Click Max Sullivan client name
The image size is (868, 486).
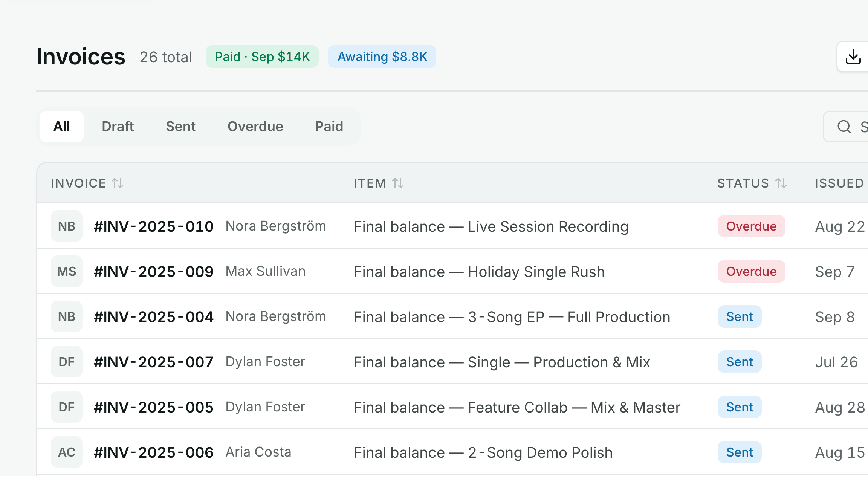266,271
